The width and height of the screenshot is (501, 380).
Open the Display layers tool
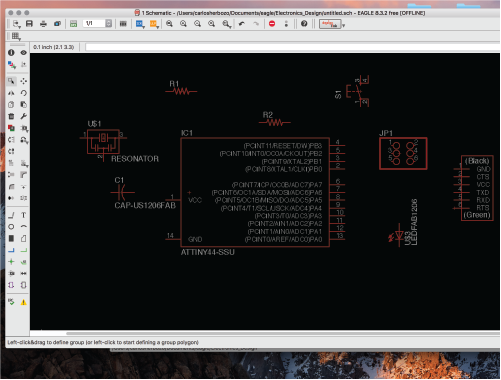click(11, 65)
